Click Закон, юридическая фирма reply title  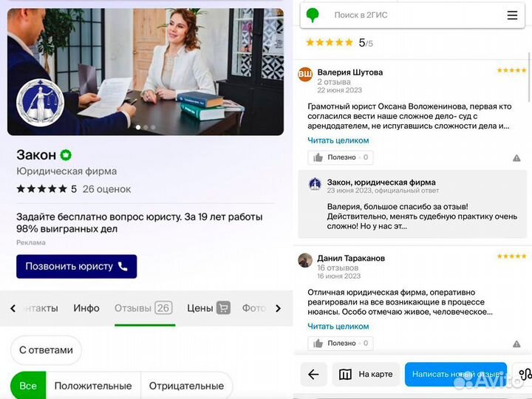pyautogui.click(x=381, y=183)
